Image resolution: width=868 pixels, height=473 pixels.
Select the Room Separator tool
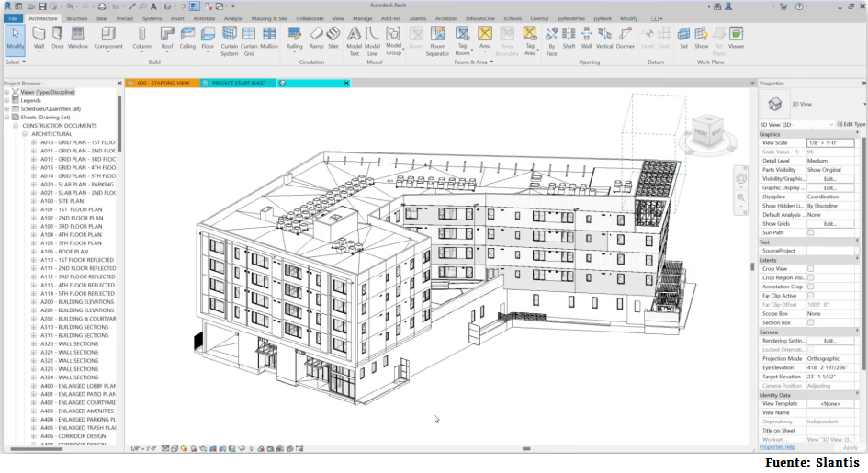point(437,41)
